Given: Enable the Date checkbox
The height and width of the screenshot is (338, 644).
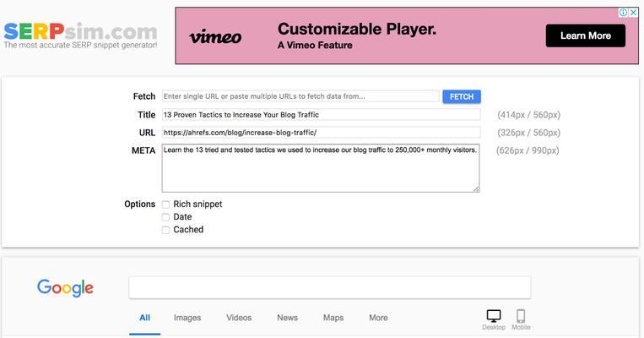Looking at the screenshot, I should point(165,217).
